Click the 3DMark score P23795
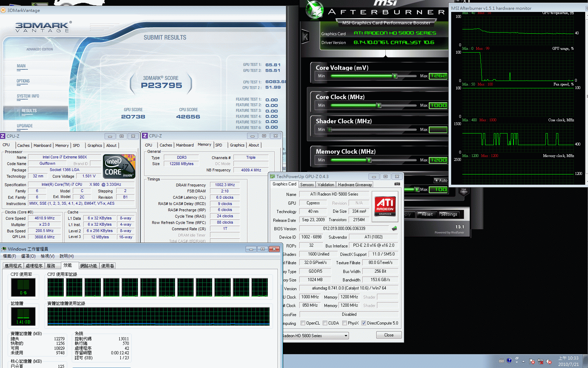The width and height of the screenshot is (588, 368). (161, 86)
